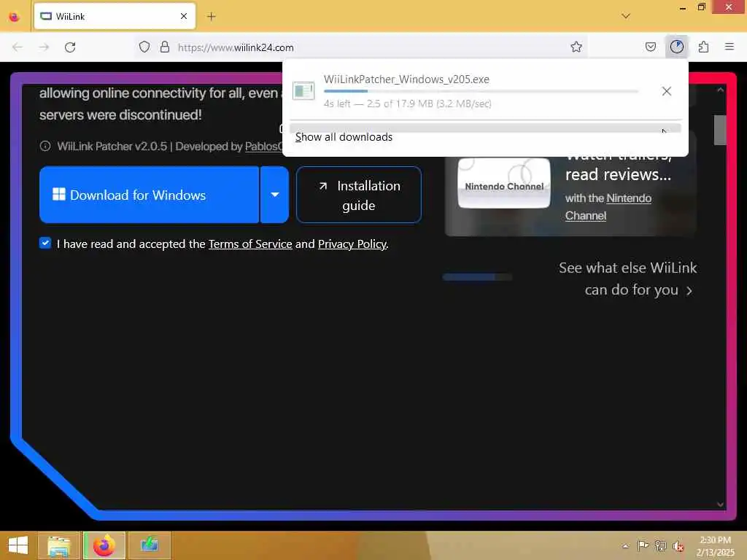Open a new tab with plus button
Screen dimensions: 747x560
[212, 17]
